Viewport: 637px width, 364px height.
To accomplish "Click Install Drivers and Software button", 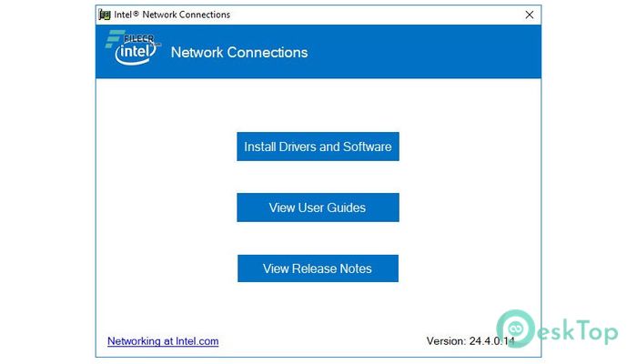I will [x=318, y=147].
